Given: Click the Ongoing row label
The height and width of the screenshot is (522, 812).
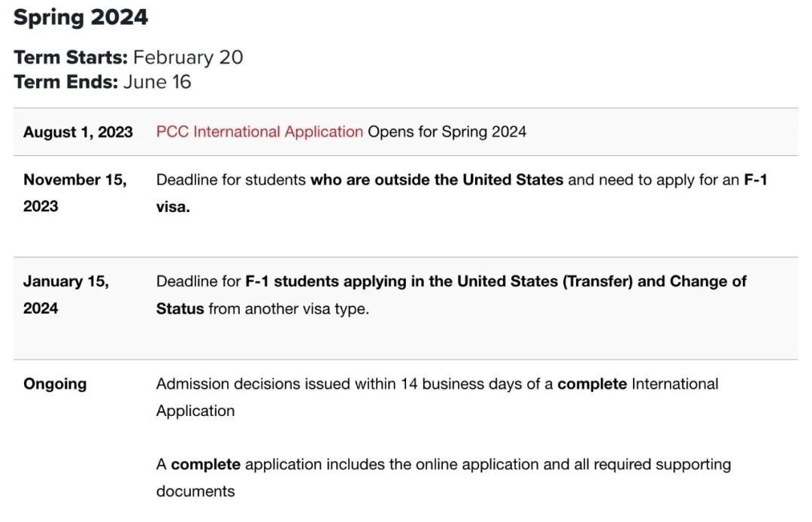Looking at the screenshot, I should pyautogui.click(x=55, y=384).
